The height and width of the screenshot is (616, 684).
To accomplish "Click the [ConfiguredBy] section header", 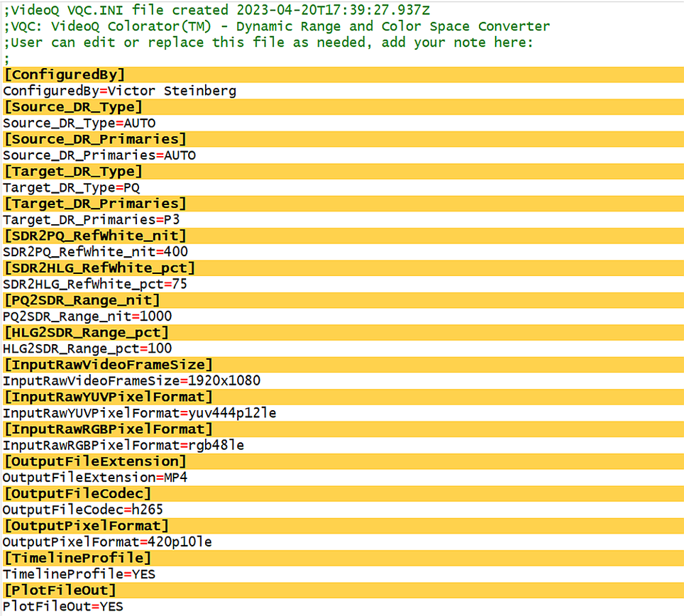I will tap(65, 75).
